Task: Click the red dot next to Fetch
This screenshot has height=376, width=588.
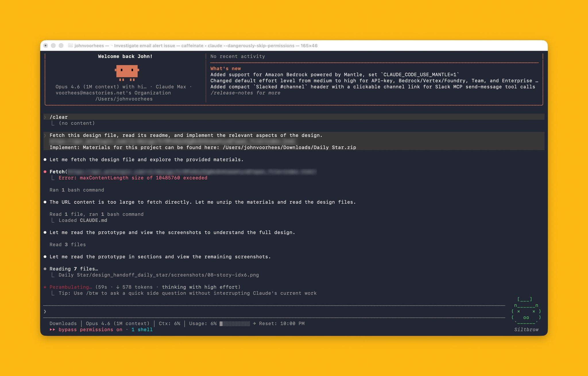Action: click(x=45, y=171)
